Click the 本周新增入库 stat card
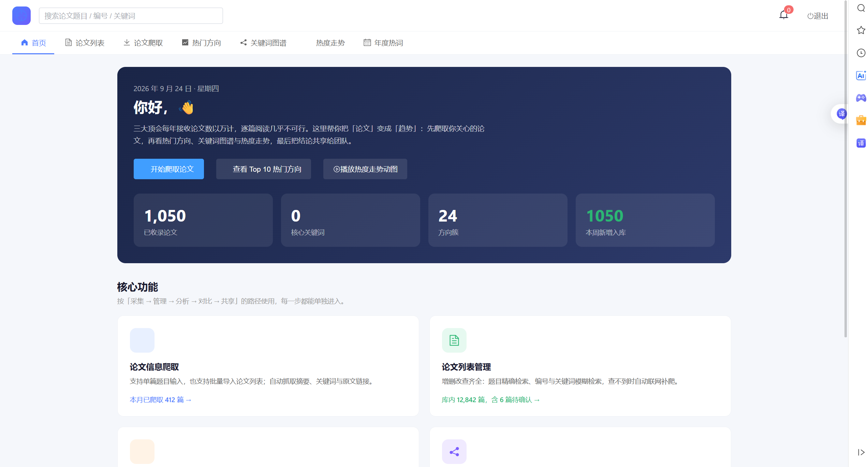Screen dimensions: 868x467 pos(645,220)
